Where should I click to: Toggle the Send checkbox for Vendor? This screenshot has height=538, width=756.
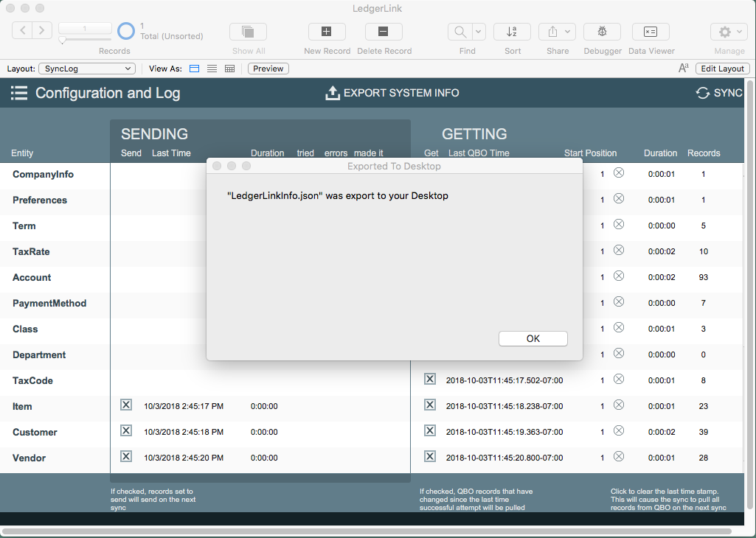click(x=126, y=456)
